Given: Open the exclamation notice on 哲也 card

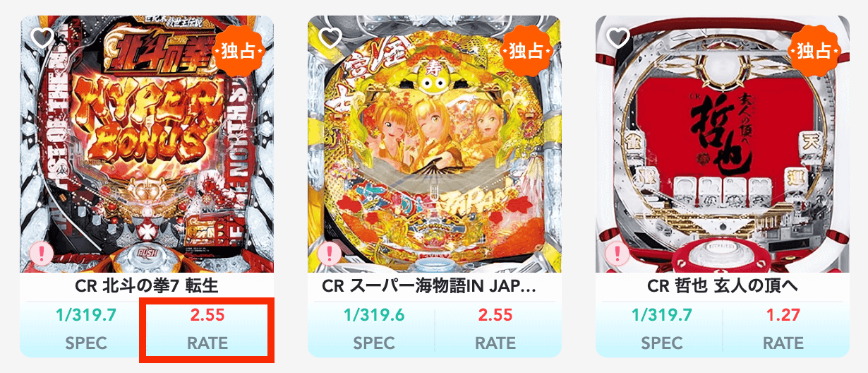Looking at the screenshot, I should 617,254.
